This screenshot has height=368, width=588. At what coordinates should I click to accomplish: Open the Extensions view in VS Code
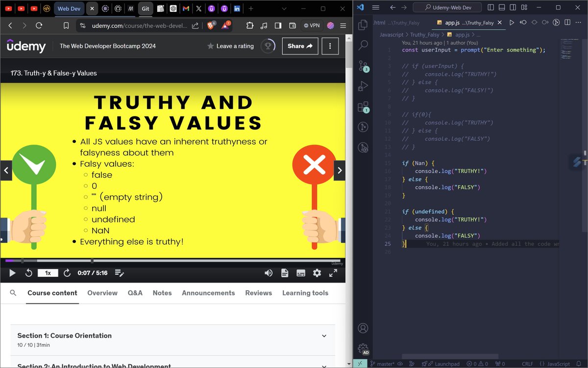363,106
